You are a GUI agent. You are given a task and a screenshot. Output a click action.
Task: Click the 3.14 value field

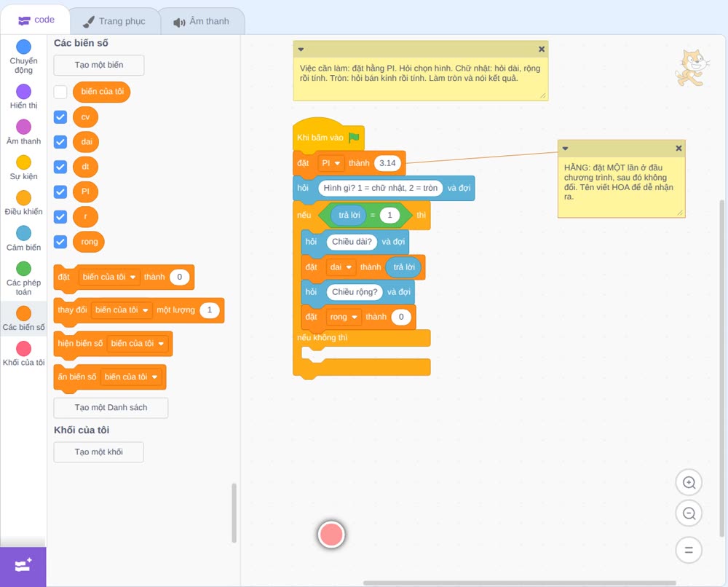point(387,163)
